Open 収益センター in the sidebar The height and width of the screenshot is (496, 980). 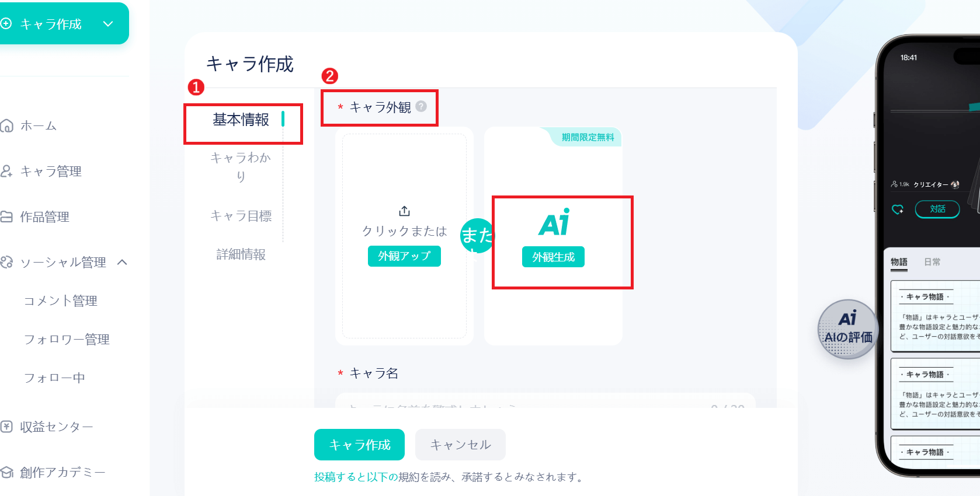coord(57,427)
